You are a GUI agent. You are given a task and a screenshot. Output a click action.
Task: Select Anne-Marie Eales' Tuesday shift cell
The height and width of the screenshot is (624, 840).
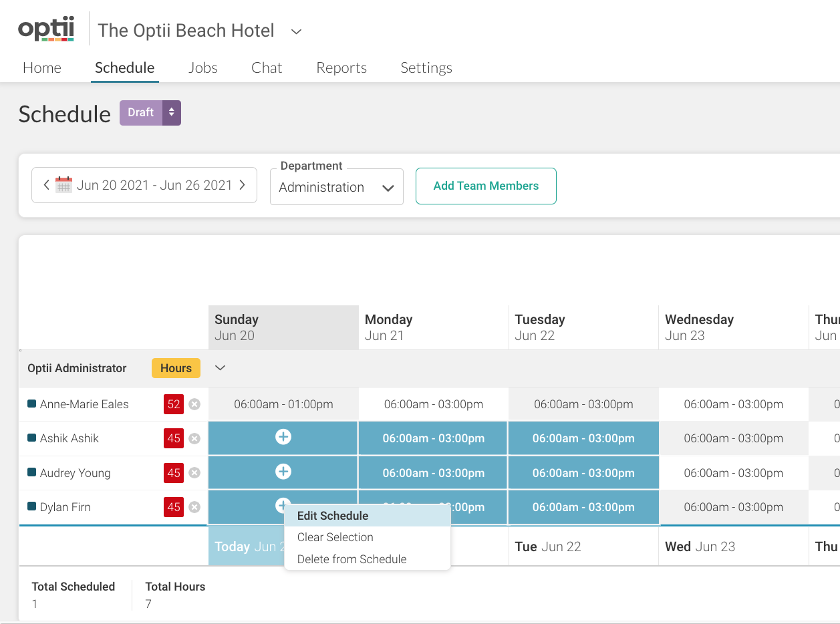[x=583, y=404]
